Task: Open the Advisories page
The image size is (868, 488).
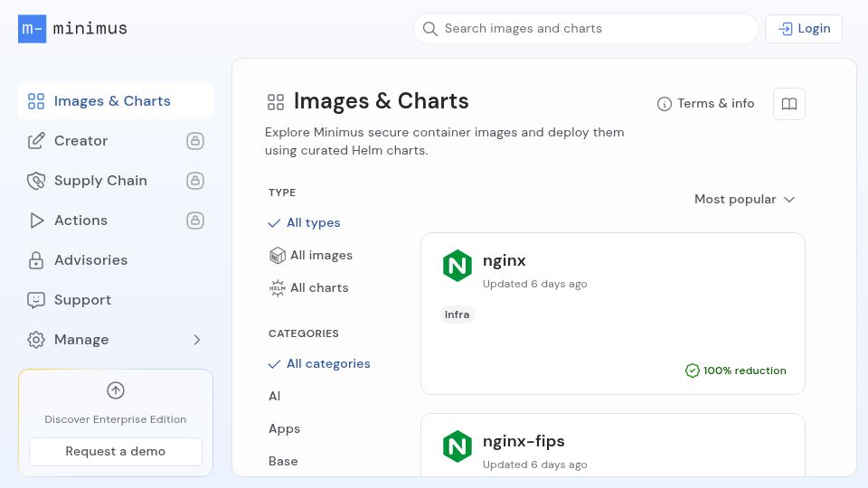Action: 116,260
